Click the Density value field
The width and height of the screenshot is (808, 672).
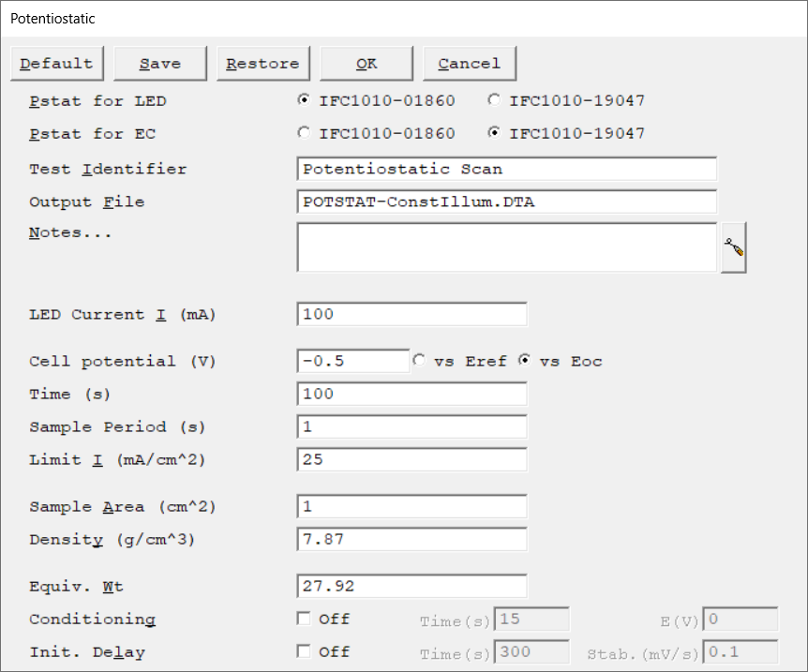[x=411, y=540]
